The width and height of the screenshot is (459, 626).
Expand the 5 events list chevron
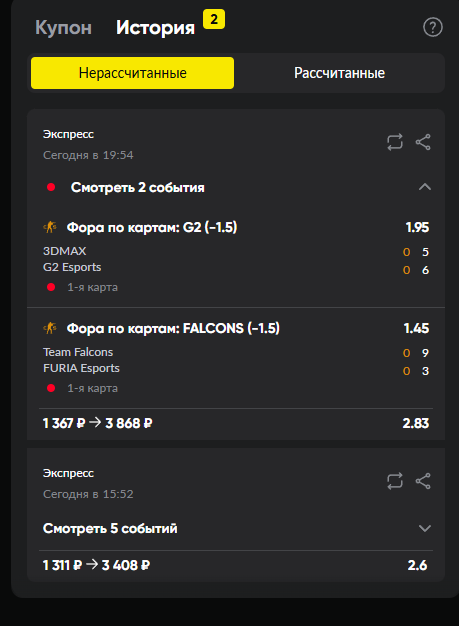pos(425,528)
